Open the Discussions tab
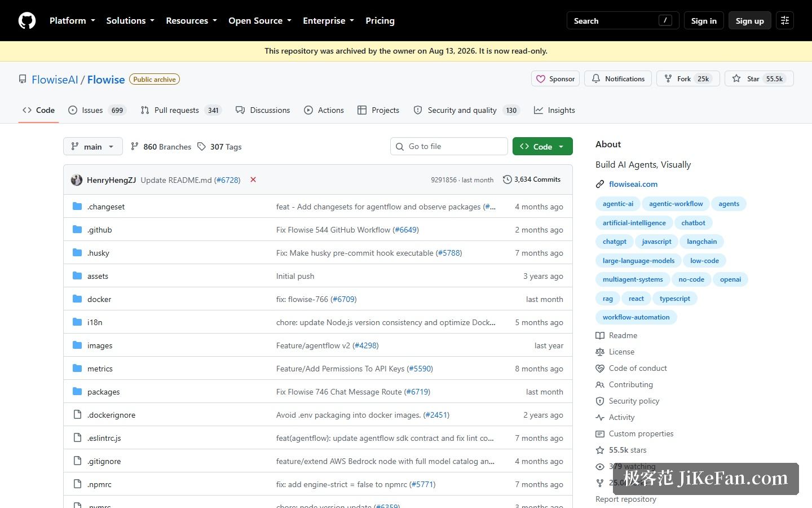812x508 pixels. pos(263,110)
